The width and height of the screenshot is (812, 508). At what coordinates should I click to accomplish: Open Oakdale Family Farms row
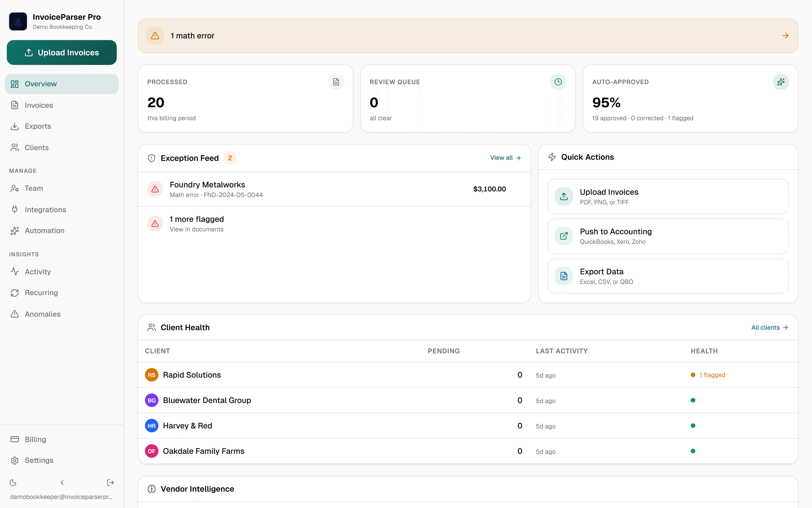(468, 451)
